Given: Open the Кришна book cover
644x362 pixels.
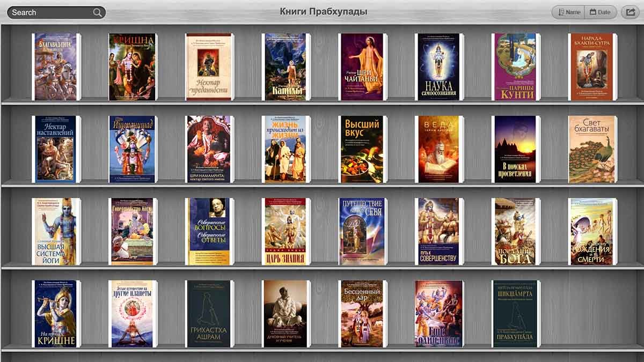Looking at the screenshot, I should point(133,67).
